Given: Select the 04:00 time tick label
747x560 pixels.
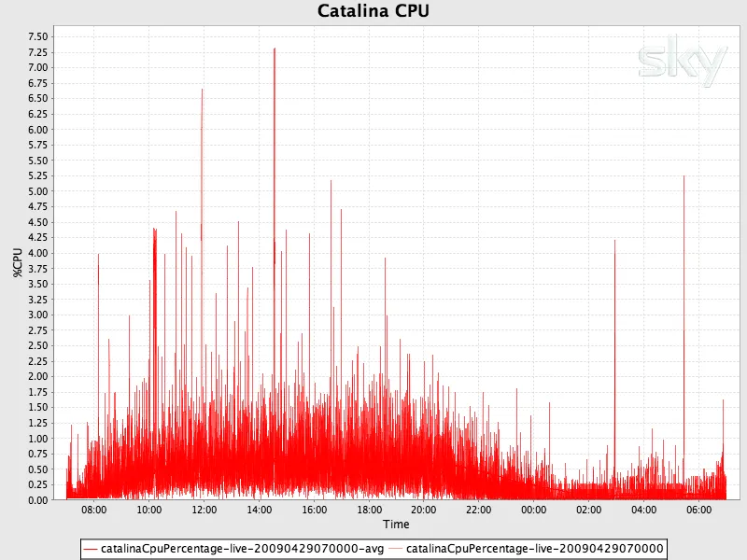Looking at the screenshot, I should [643, 510].
